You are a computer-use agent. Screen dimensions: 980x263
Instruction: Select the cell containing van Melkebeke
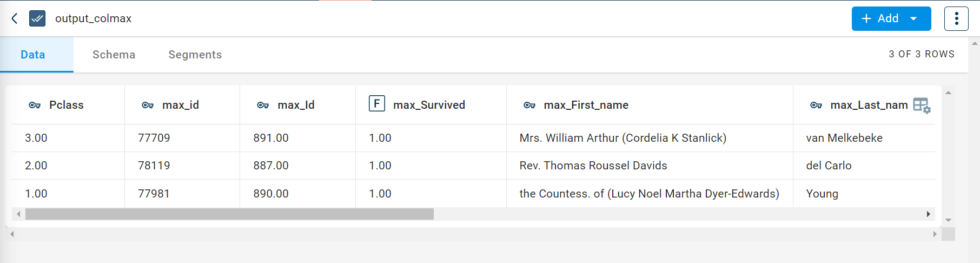[844, 138]
